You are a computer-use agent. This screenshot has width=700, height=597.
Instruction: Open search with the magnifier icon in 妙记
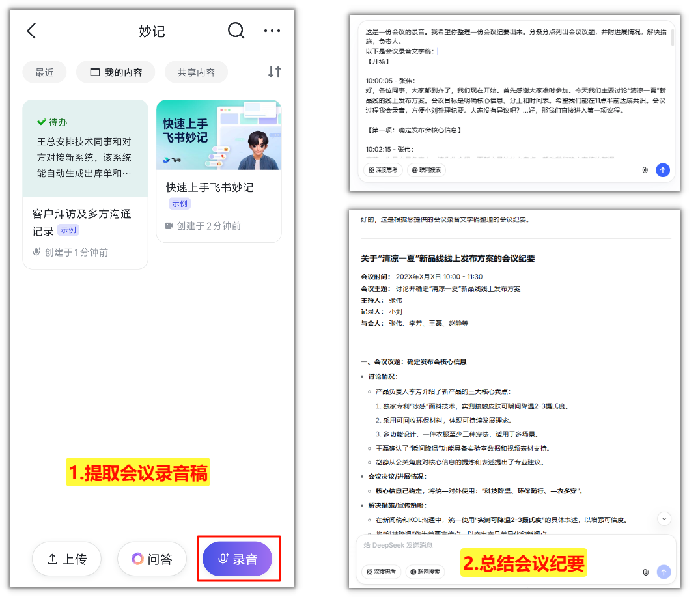tap(236, 31)
